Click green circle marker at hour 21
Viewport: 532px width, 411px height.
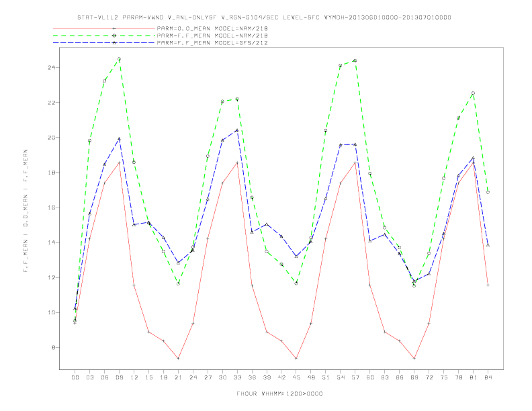pyautogui.click(x=178, y=283)
